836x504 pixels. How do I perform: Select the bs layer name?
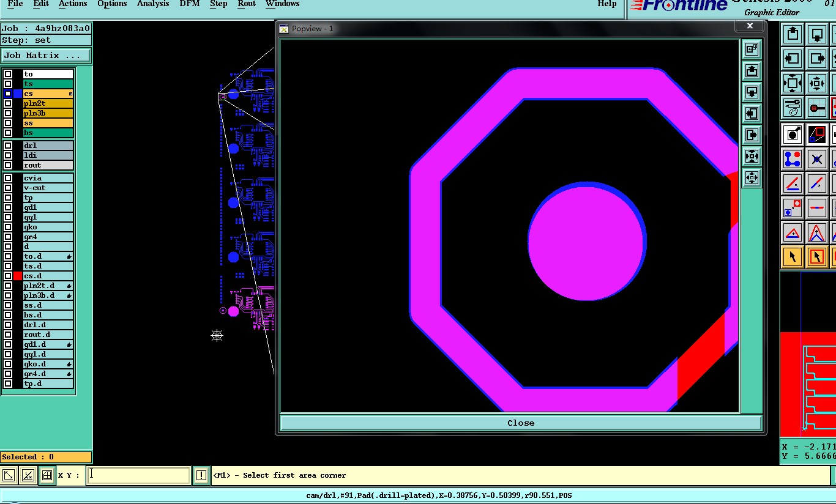[48, 133]
